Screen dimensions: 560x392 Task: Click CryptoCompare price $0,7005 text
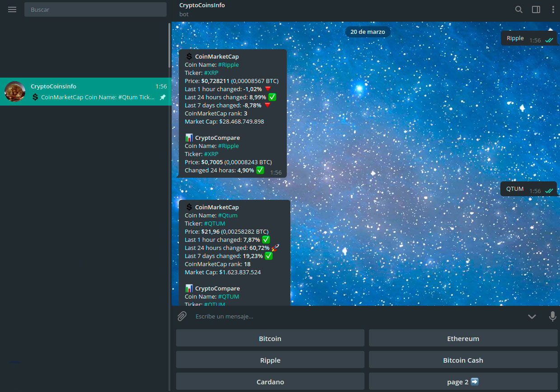pos(212,162)
